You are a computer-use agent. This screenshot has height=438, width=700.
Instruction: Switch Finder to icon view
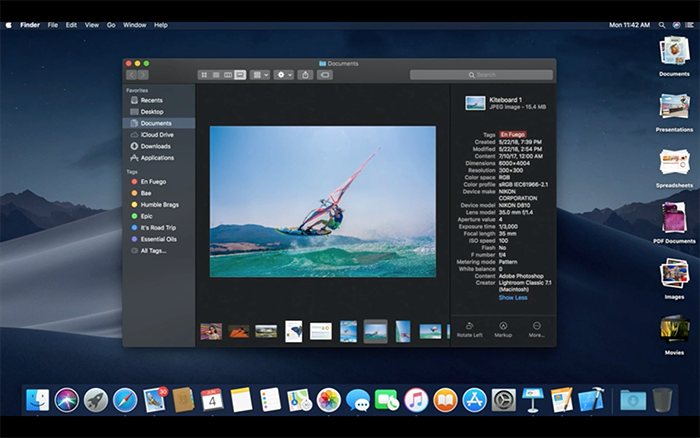click(x=204, y=75)
